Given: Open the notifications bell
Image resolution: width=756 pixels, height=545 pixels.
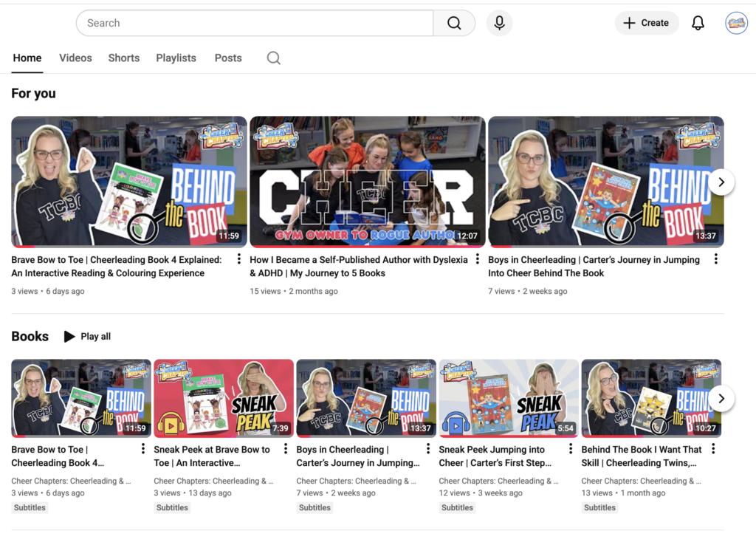Looking at the screenshot, I should [698, 23].
